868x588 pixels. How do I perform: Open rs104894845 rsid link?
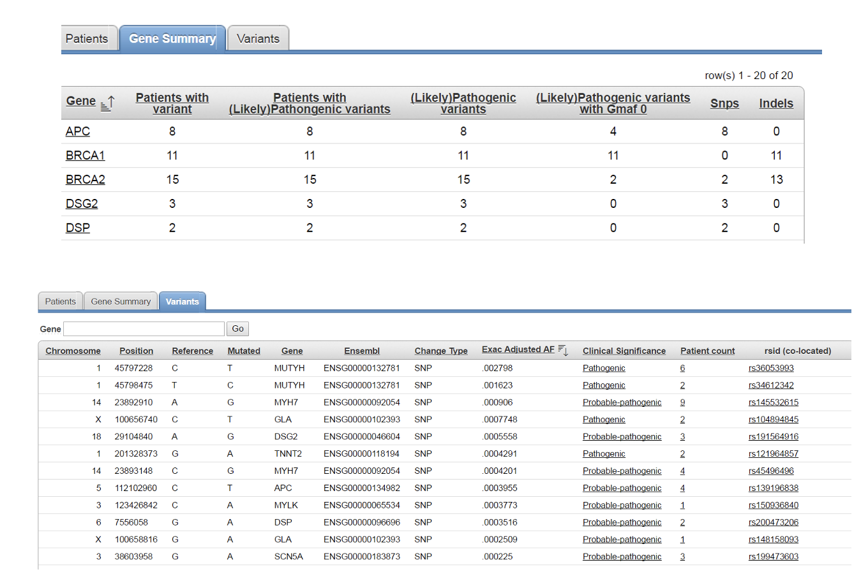click(x=773, y=420)
